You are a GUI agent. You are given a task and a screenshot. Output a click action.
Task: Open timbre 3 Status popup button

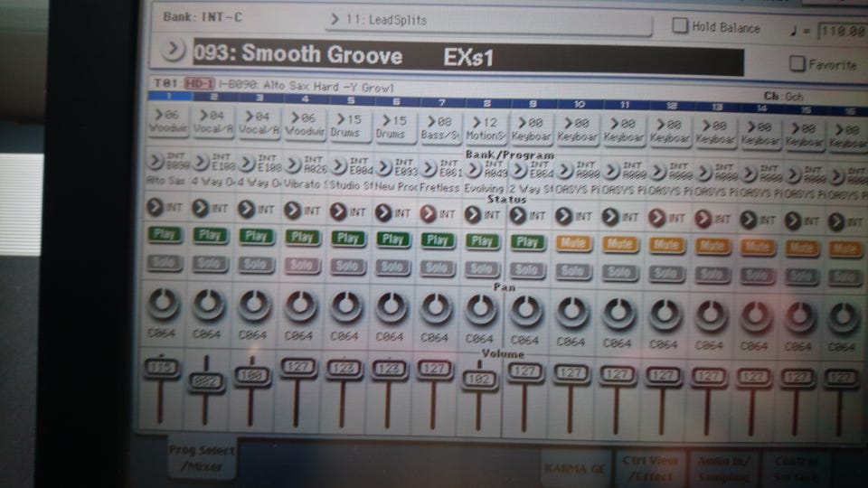(x=246, y=209)
